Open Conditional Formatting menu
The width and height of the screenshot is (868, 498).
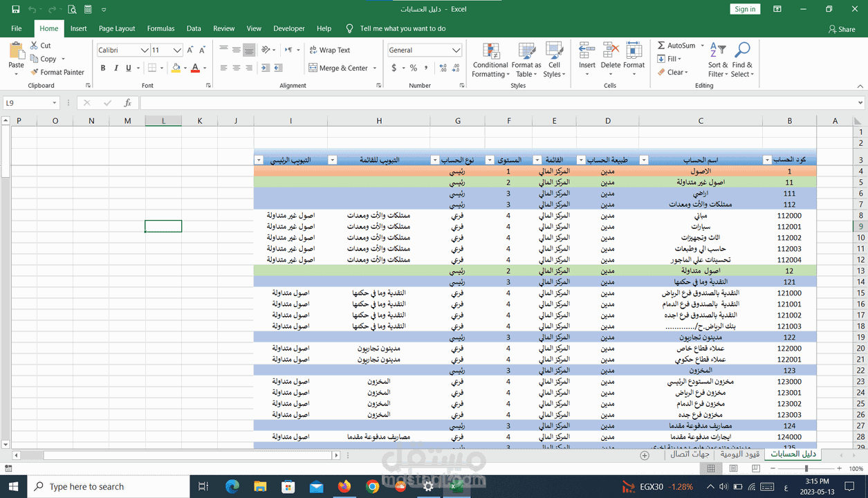click(x=490, y=61)
